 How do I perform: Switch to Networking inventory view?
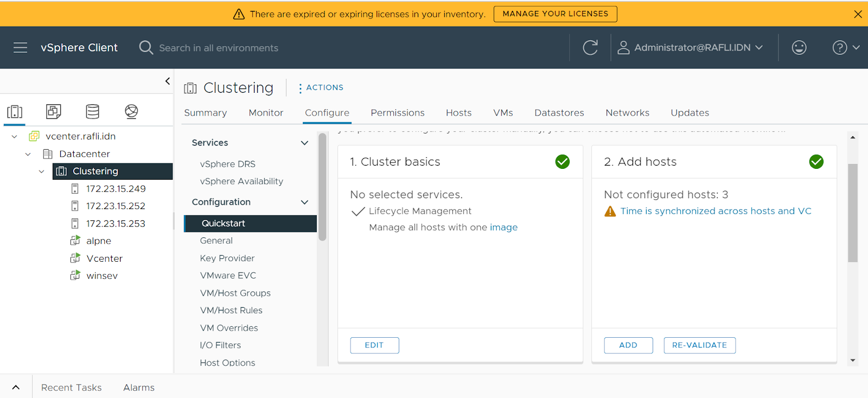tap(131, 112)
